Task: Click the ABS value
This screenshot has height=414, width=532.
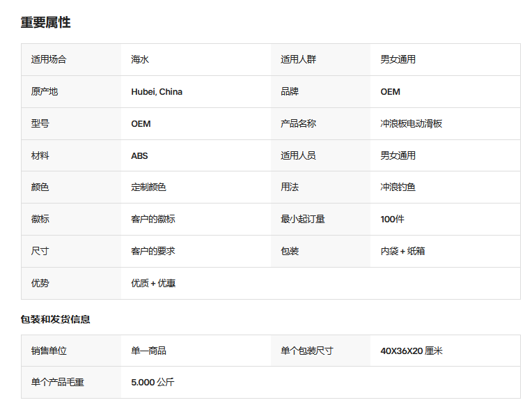Action: [139, 155]
